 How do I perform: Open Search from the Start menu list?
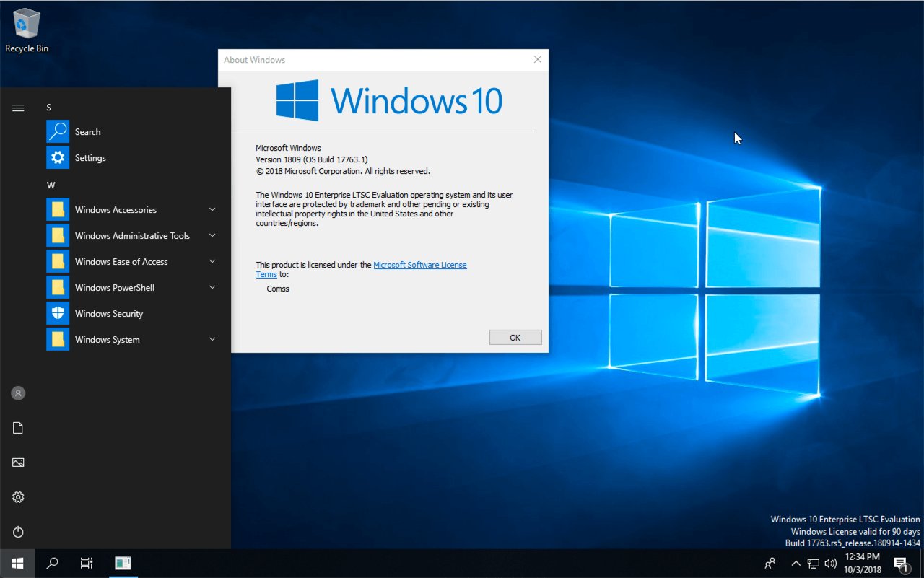(x=133, y=132)
